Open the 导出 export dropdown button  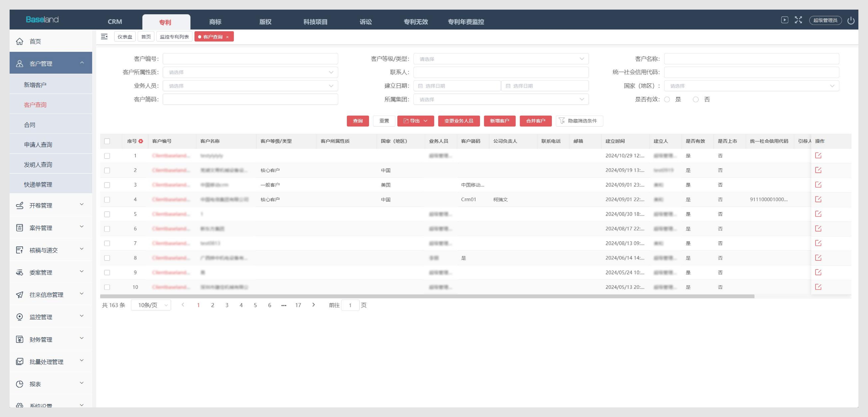click(416, 121)
